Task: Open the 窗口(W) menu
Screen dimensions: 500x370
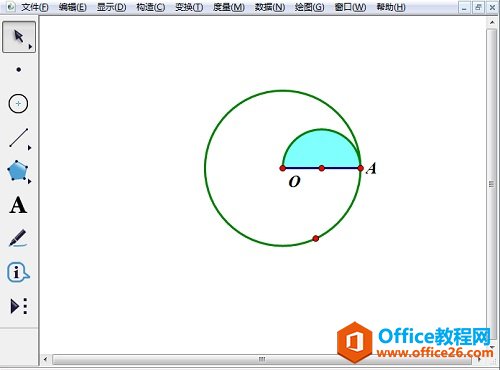Action: click(x=350, y=7)
